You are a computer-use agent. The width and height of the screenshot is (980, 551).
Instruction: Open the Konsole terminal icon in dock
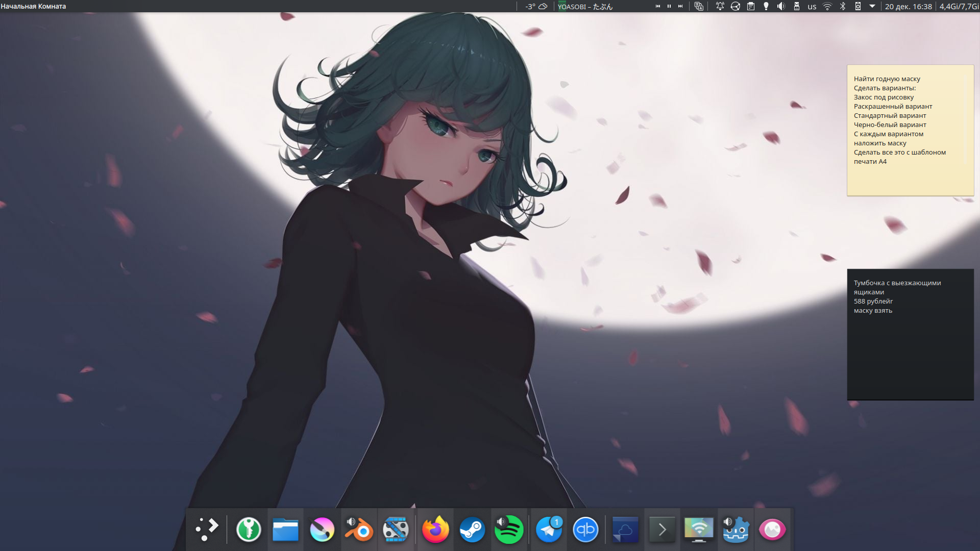point(662,530)
